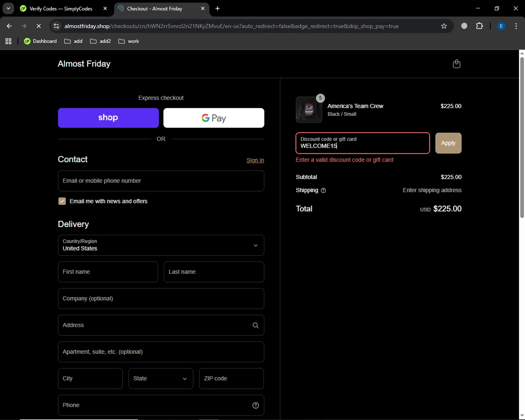
Task: View site information icon in address bar
Action: point(56,26)
